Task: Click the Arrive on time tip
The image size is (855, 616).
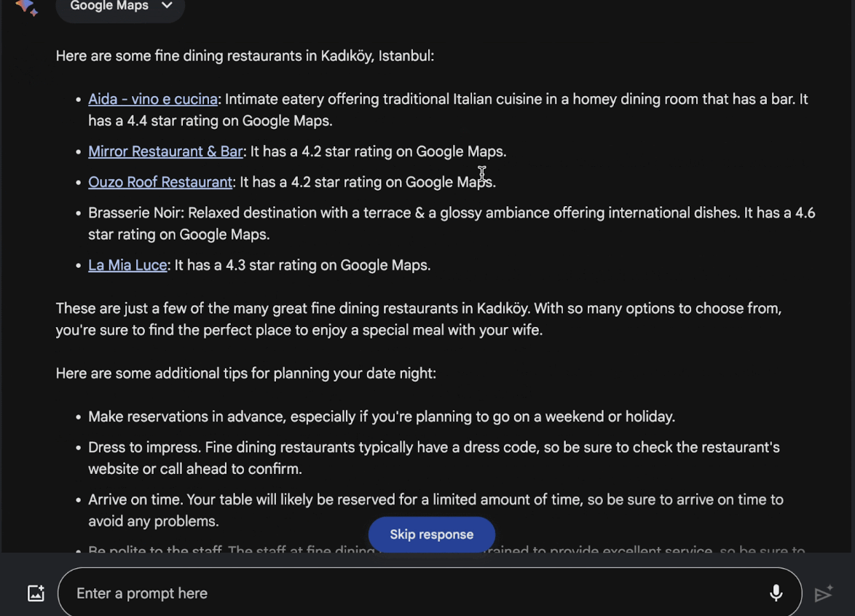Action: pyautogui.click(x=436, y=510)
